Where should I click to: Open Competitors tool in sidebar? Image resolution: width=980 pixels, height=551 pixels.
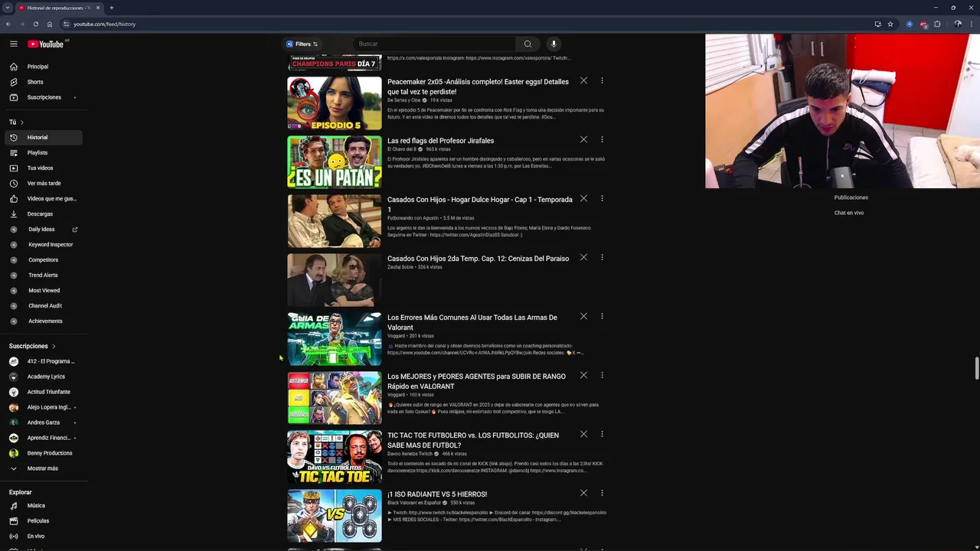click(x=44, y=259)
